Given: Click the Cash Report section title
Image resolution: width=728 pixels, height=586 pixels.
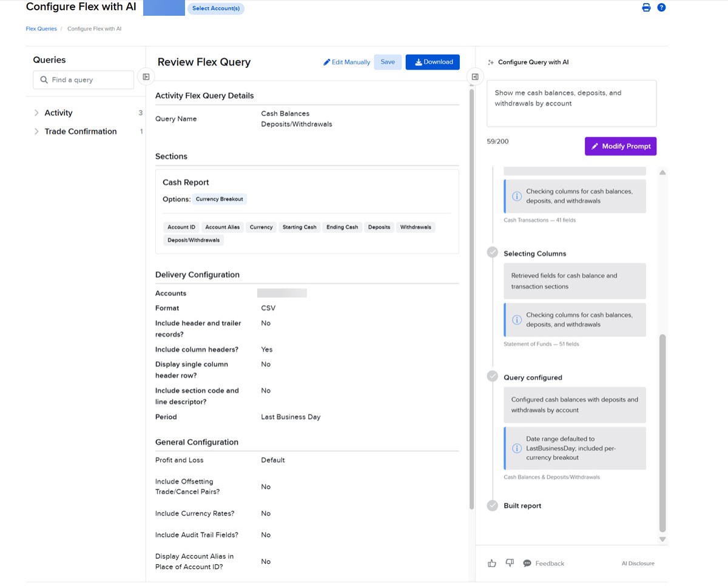Looking at the screenshot, I should (186, 182).
